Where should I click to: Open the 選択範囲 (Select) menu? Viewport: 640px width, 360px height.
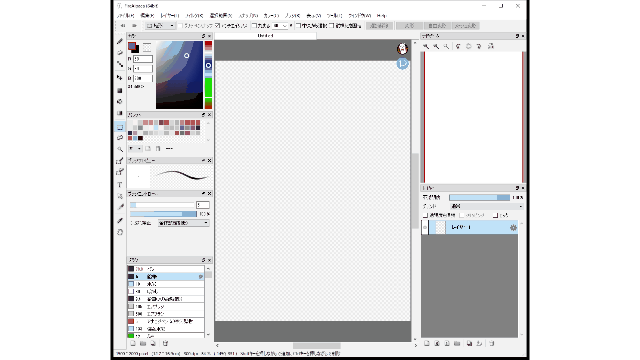coord(221,16)
